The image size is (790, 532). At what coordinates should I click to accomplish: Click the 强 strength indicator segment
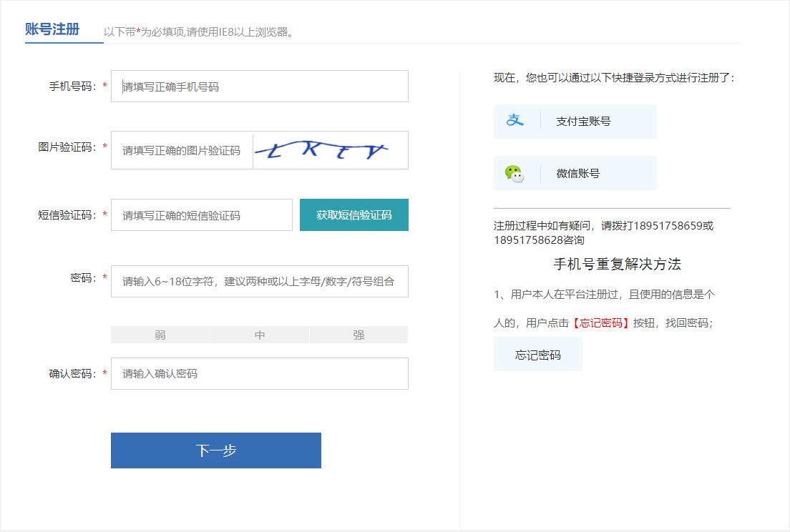(x=359, y=334)
